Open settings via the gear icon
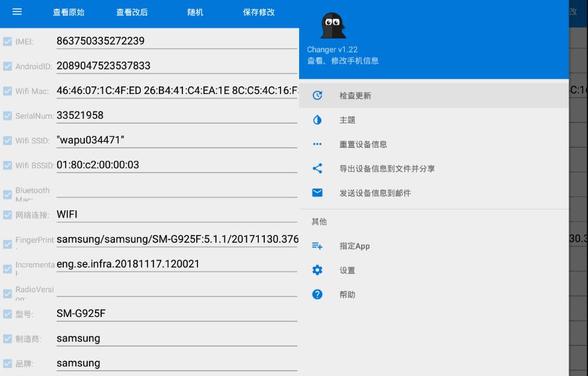The height and width of the screenshot is (376, 588). 318,270
